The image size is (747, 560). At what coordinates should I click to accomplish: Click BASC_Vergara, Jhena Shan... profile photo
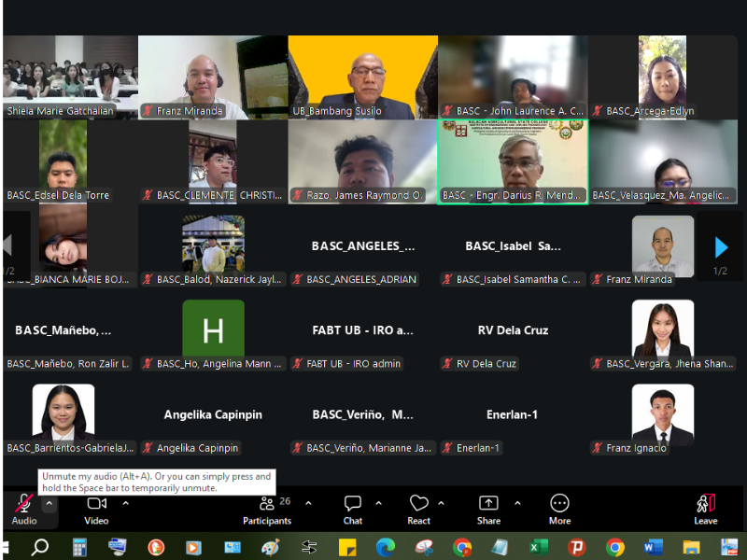coord(663,329)
